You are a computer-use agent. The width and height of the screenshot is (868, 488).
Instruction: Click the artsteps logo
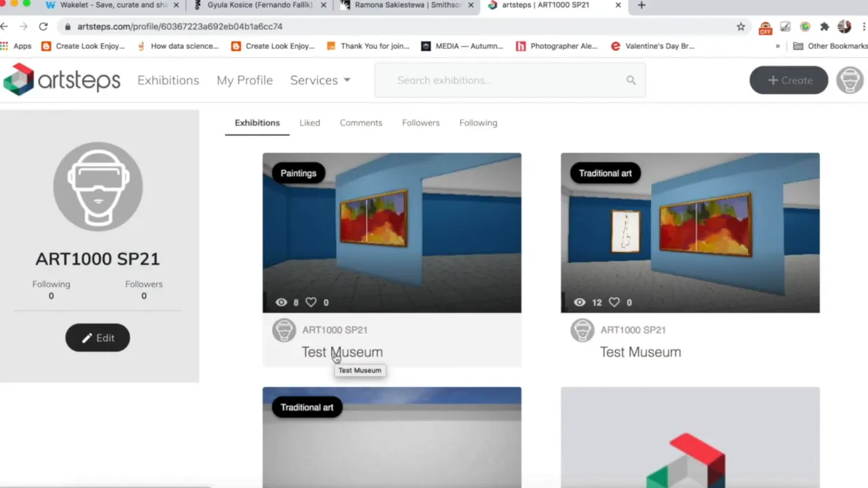[62, 80]
